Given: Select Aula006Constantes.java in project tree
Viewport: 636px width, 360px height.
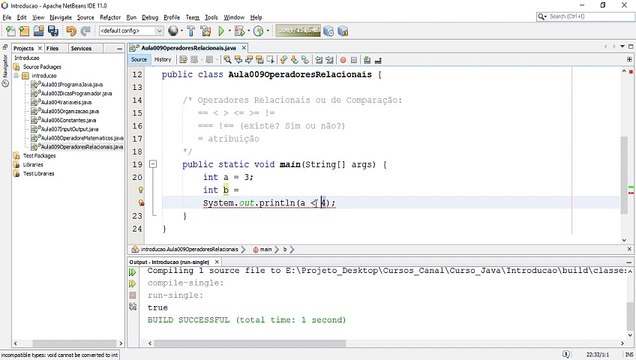Looking at the screenshot, I should 68,120.
